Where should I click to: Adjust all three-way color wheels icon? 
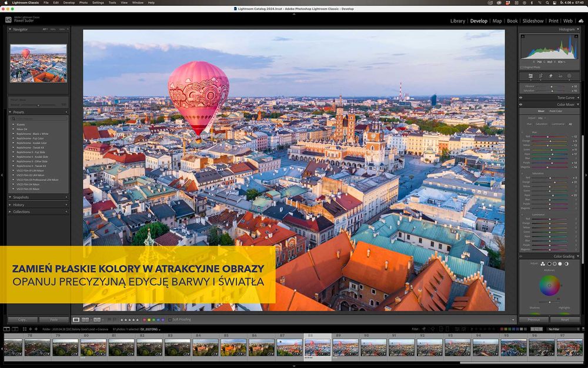(543, 264)
